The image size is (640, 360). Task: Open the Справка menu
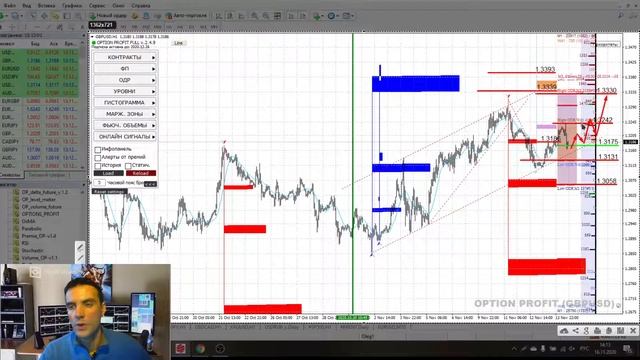coord(141,6)
